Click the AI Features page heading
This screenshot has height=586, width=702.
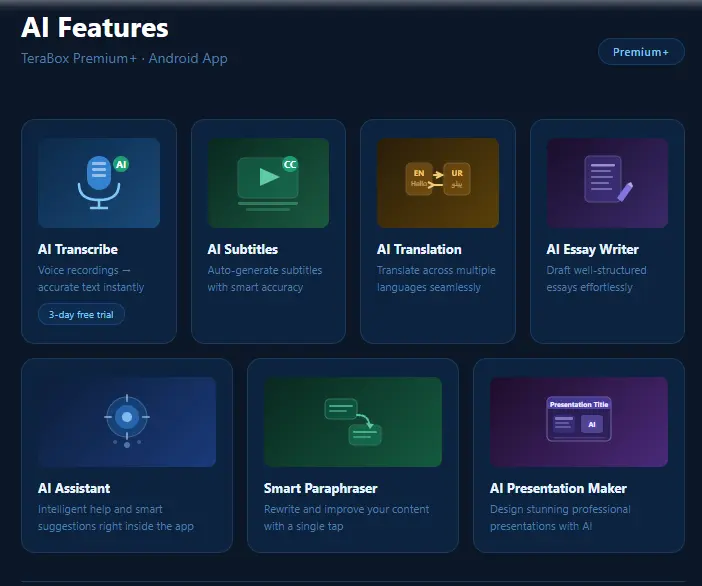[95, 28]
